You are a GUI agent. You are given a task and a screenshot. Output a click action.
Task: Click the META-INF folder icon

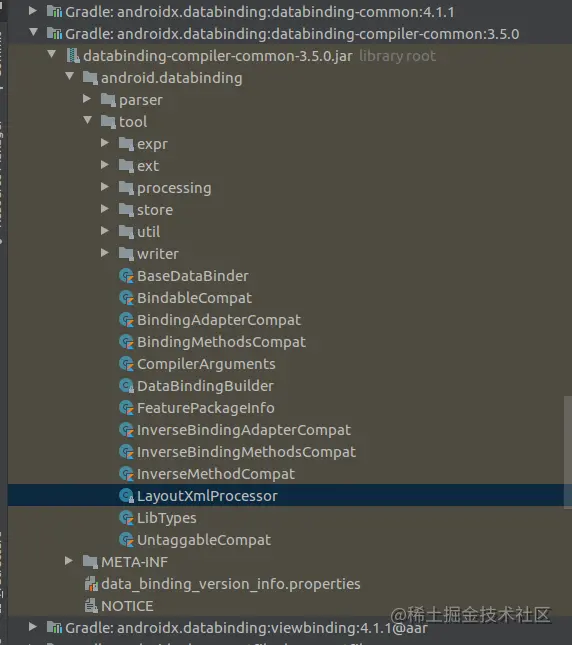click(x=90, y=562)
